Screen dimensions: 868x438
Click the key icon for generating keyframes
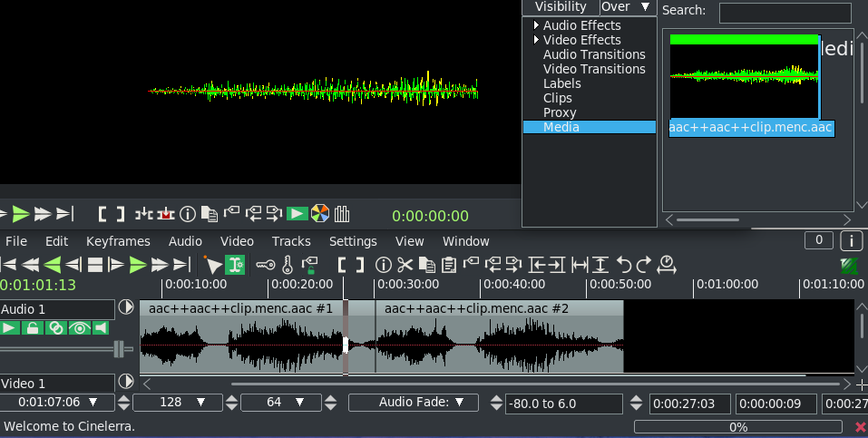[x=265, y=265]
